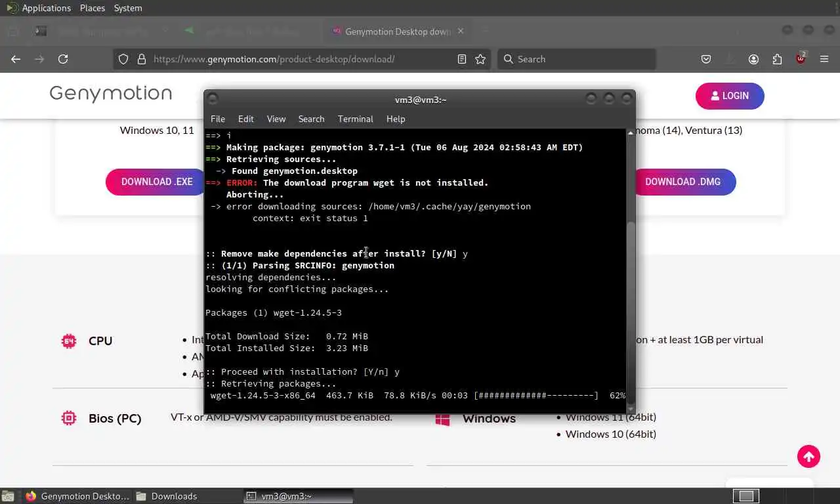Viewport: 840px width, 504px height.
Task: Click the Windows logo icon on page
Action: 443,419
